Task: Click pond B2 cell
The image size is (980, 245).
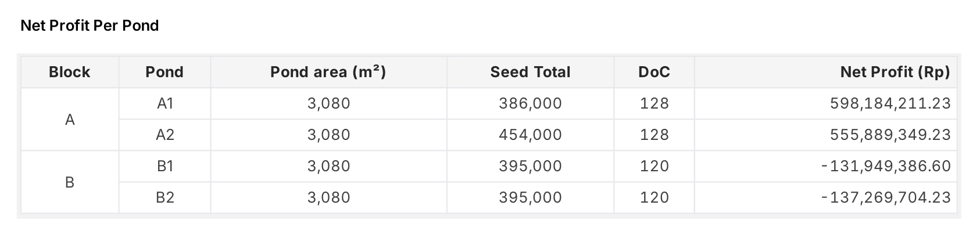Action: point(165,198)
